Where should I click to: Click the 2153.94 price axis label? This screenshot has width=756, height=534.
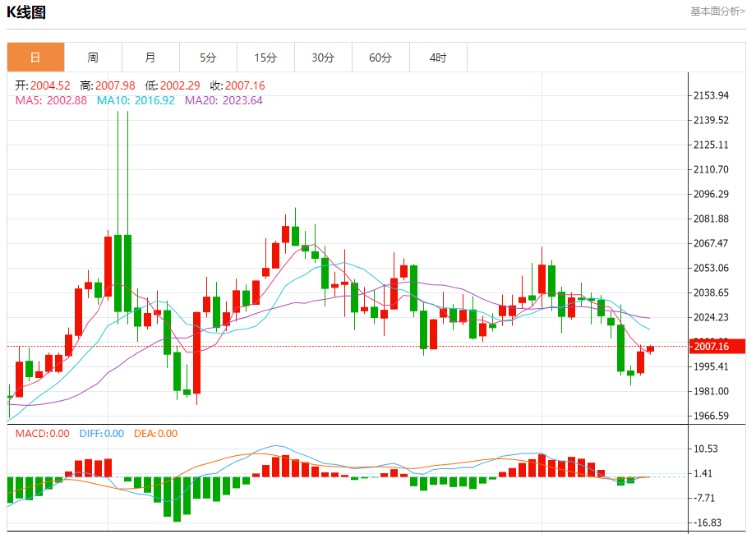click(711, 95)
